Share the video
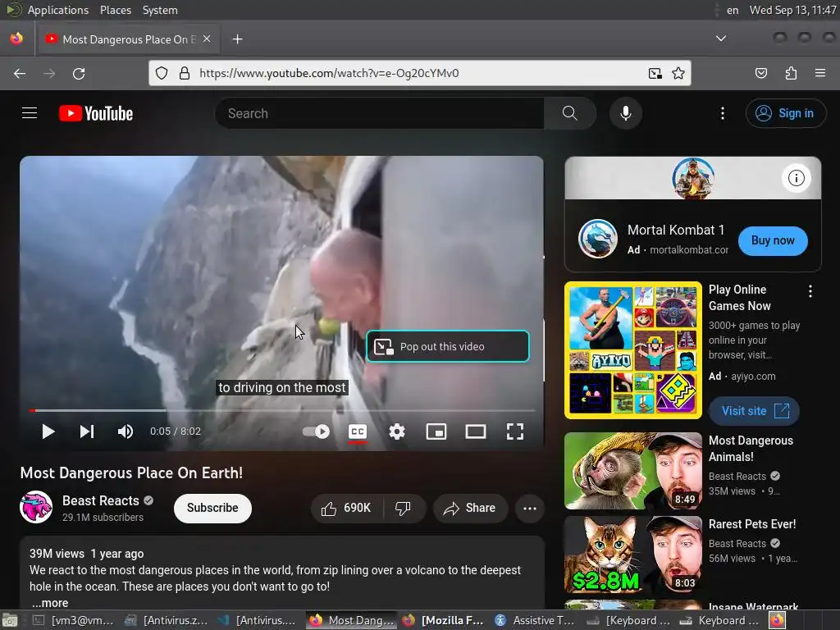This screenshot has width=840, height=630. [x=470, y=508]
